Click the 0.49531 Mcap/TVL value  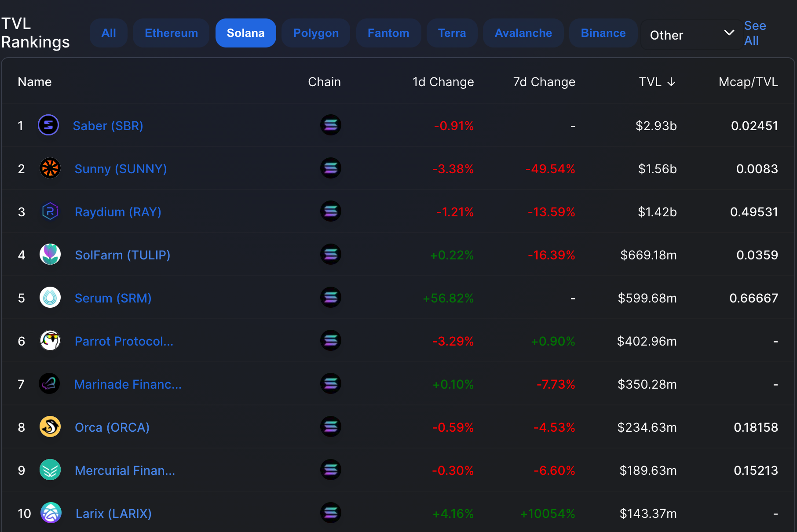754,212
